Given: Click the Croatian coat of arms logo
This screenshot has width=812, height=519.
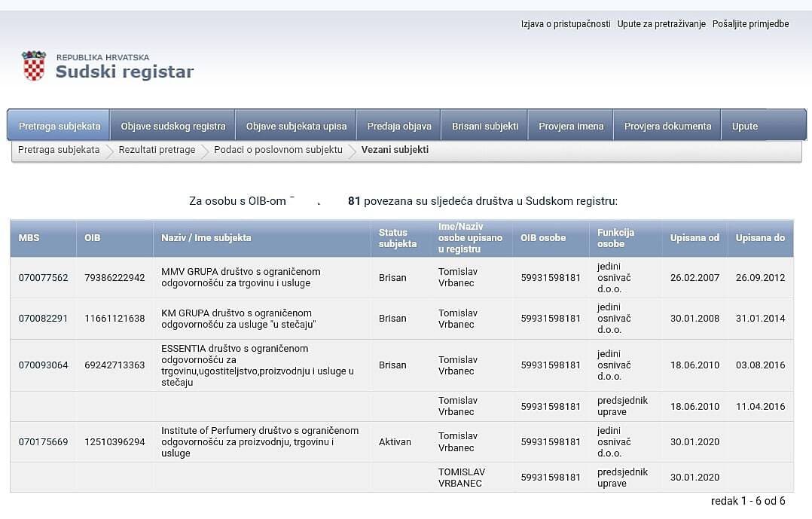Looking at the screenshot, I should [x=34, y=66].
